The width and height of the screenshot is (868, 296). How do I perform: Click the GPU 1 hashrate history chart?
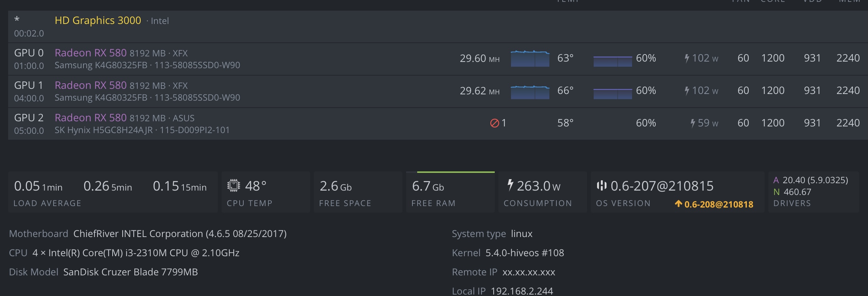[530, 91]
